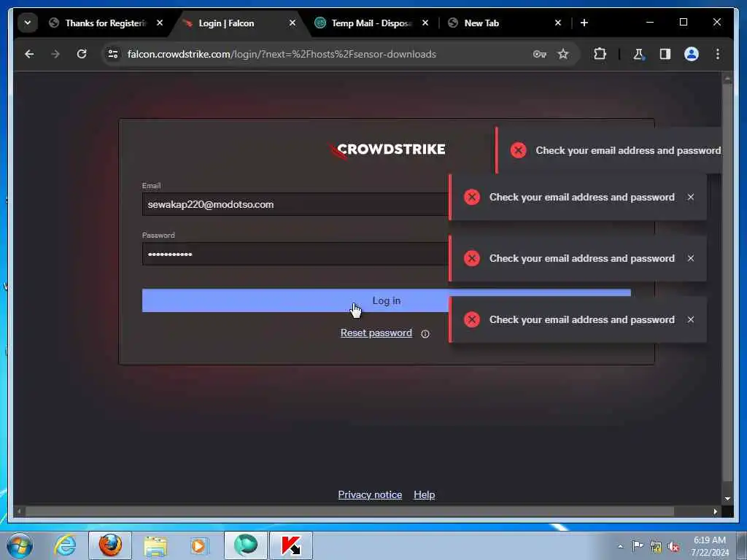
Task: Close the Login | Falcon tab
Action: tap(293, 23)
